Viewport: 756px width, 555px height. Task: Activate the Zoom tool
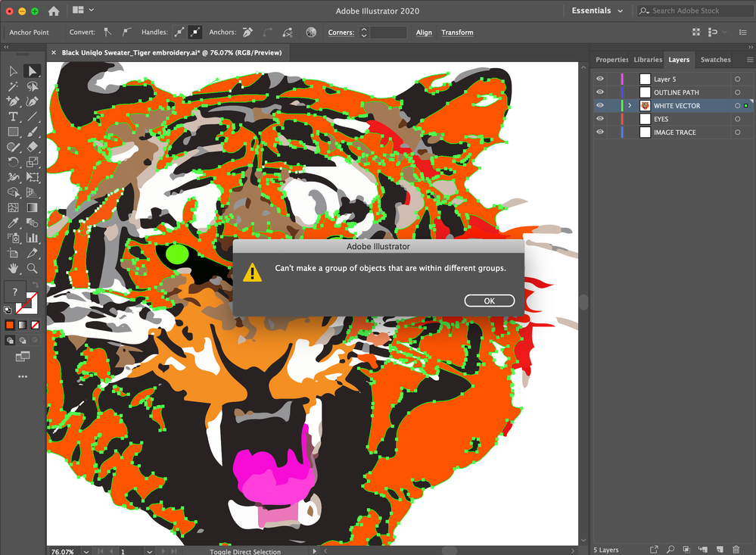click(32, 268)
